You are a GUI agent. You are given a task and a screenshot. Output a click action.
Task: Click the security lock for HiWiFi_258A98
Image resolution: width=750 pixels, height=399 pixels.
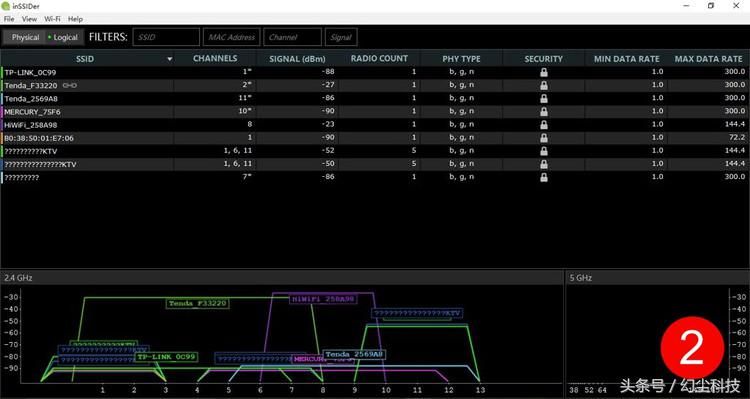544,125
